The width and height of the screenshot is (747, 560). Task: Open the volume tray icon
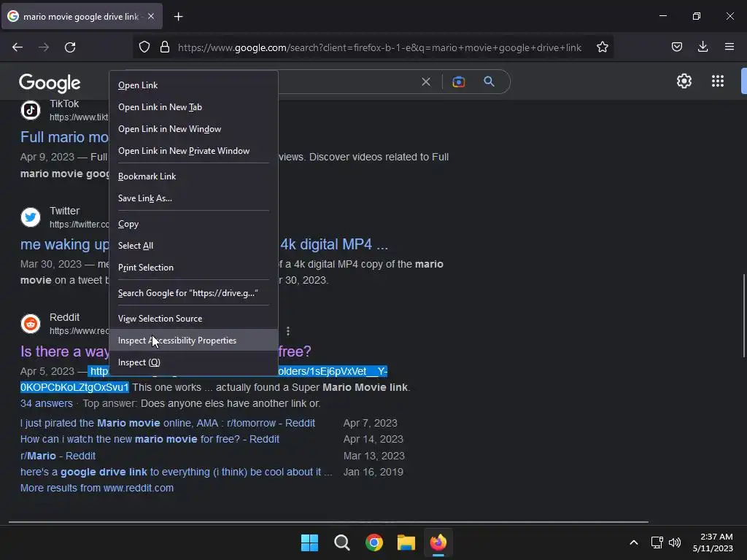pyautogui.click(x=675, y=542)
